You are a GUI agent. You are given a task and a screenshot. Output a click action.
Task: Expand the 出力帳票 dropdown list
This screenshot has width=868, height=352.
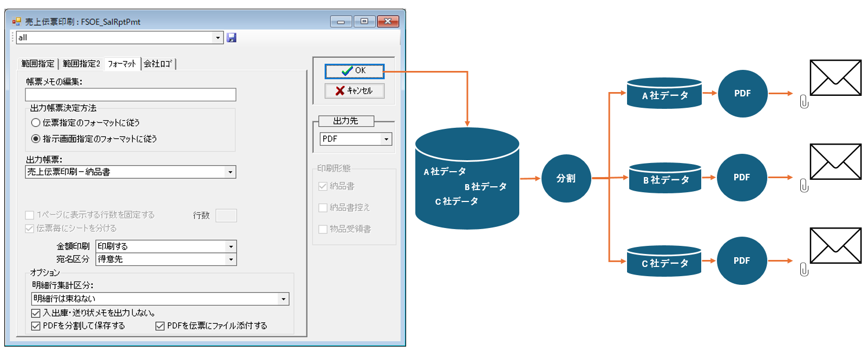tap(230, 172)
